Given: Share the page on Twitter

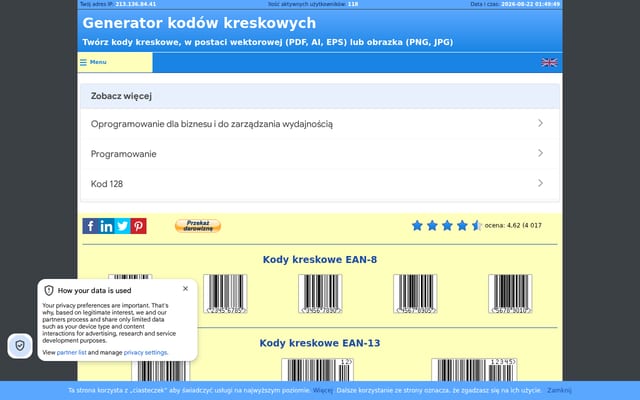Looking at the screenshot, I should click(122, 226).
